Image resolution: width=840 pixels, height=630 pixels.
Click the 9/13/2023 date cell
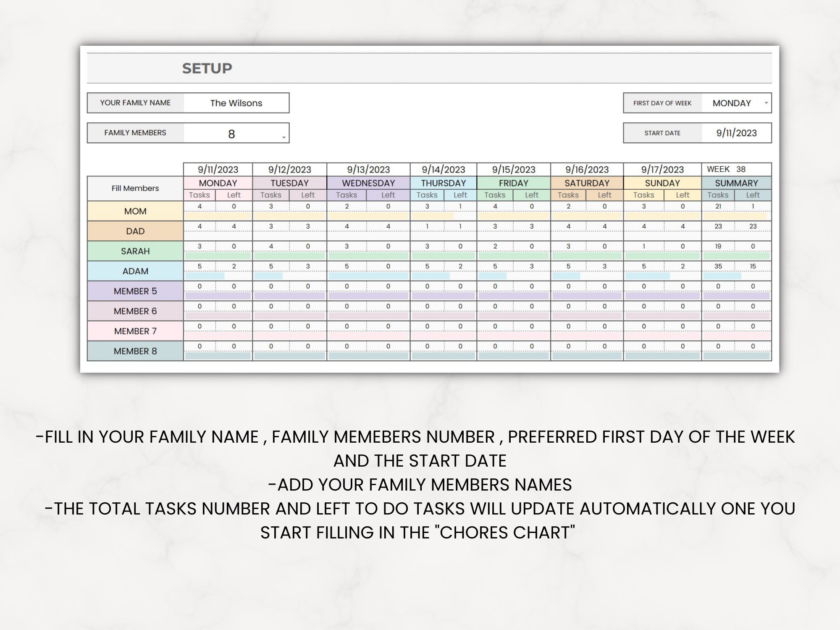coord(368,170)
